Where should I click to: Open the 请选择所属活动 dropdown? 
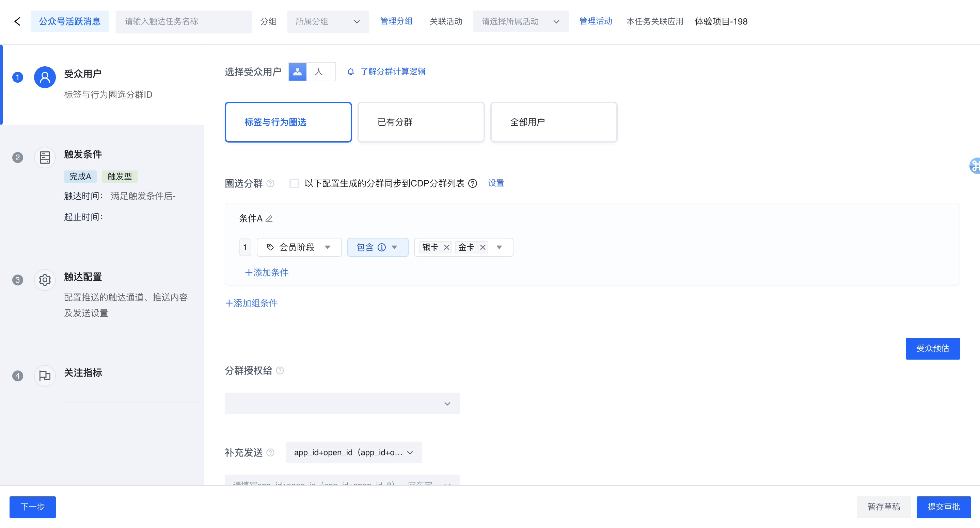point(520,22)
